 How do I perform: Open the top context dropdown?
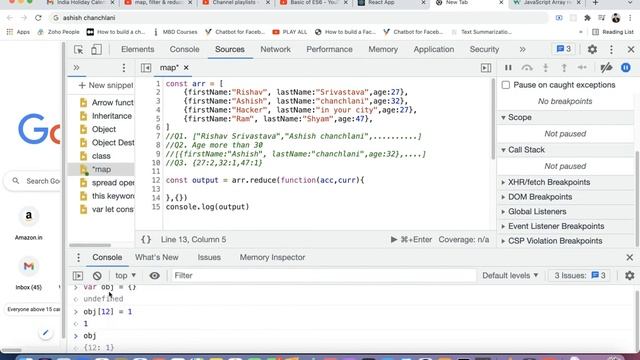(x=125, y=276)
